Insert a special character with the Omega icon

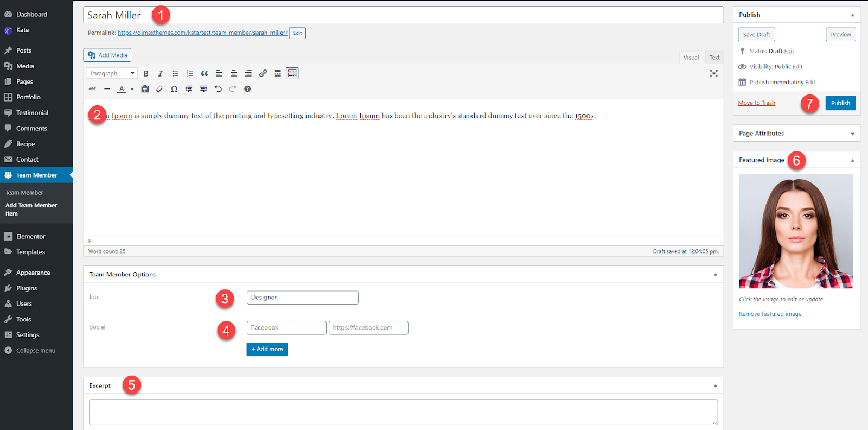(x=174, y=89)
